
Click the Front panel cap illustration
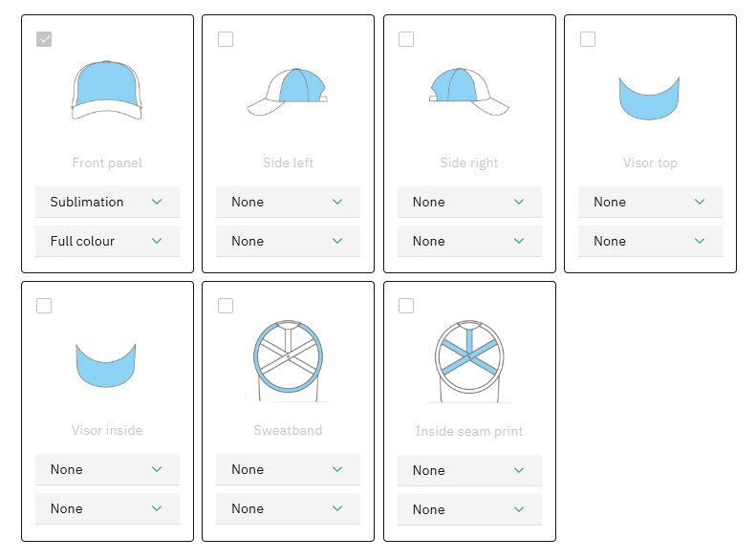107,92
